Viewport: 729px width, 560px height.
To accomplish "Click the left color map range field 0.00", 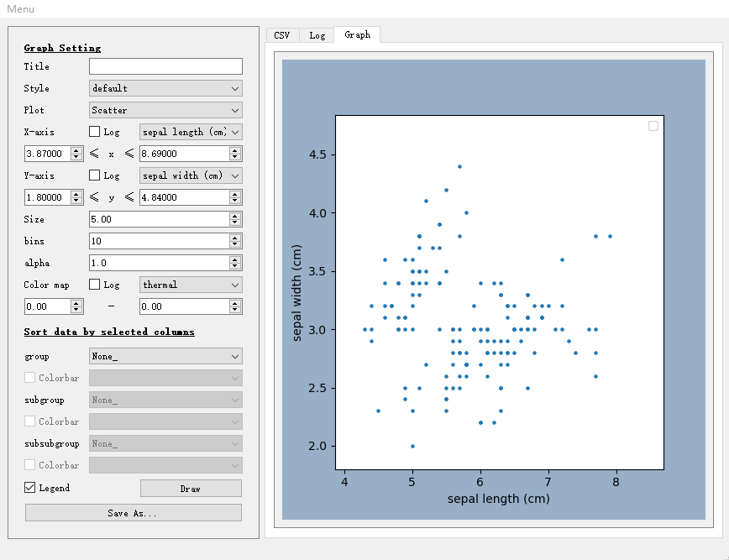I will click(x=54, y=306).
